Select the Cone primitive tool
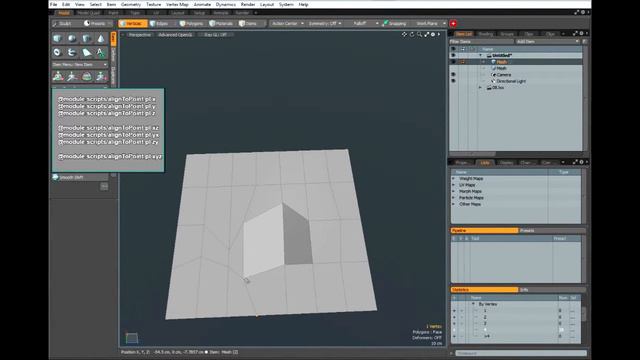640x360 pixels. tap(101, 39)
